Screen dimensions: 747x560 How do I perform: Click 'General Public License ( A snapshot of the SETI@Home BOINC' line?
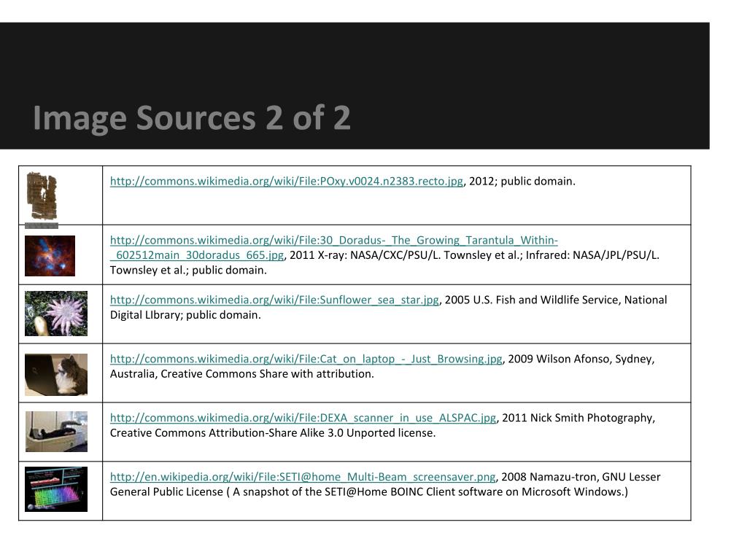(x=368, y=492)
